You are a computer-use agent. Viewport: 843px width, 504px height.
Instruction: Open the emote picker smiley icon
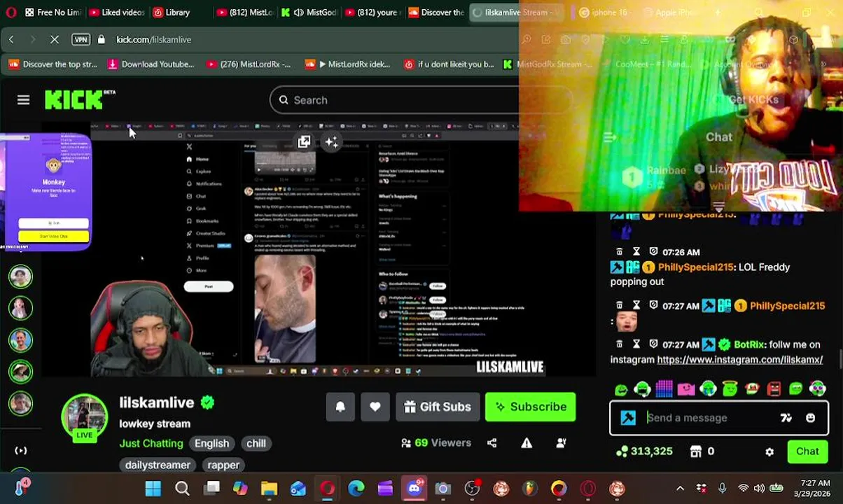click(x=810, y=418)
